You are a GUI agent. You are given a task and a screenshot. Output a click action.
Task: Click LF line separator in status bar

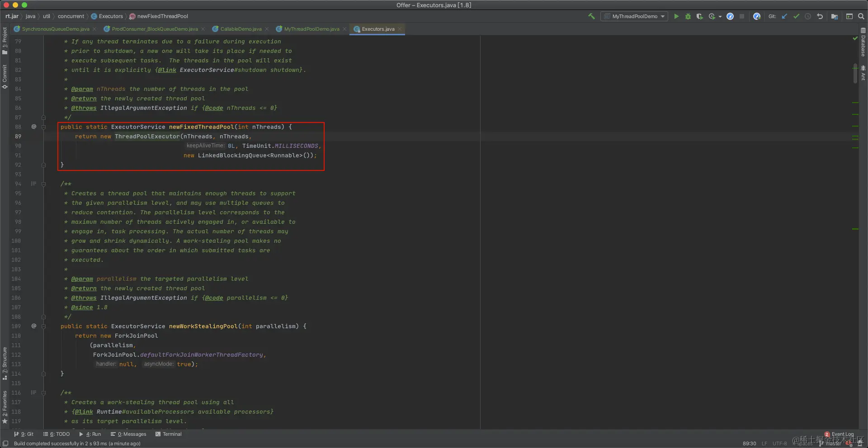click(764, 443)
